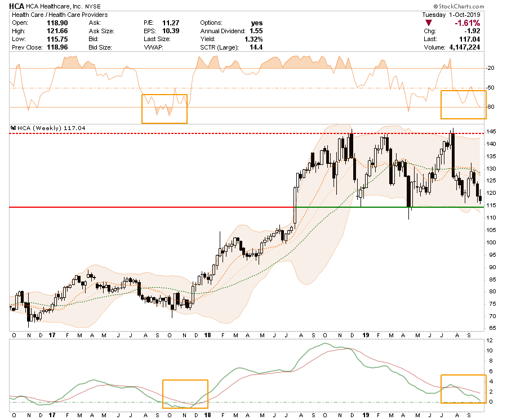Click the 90 price axis label
507x420 pixels.
492,267
